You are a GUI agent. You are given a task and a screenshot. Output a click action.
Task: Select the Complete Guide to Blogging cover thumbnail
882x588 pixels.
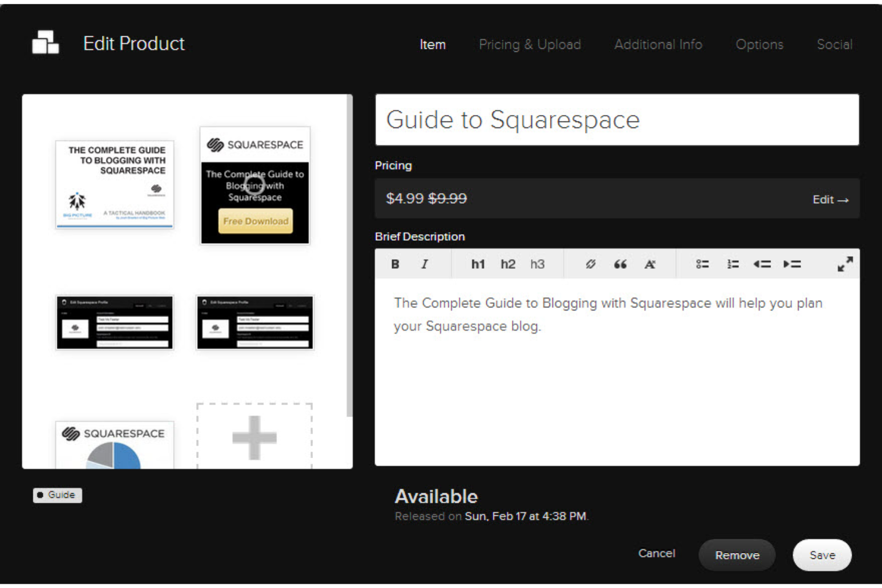point(114,184)
